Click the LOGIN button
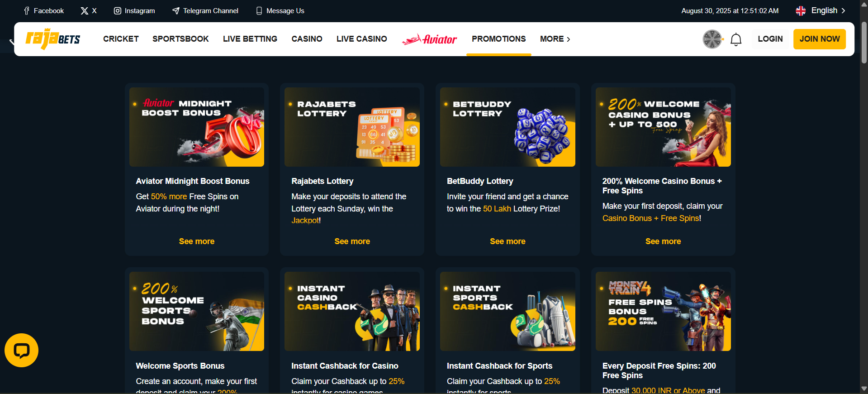The width and height of the screenshot is (868, 394). (770, 39)
